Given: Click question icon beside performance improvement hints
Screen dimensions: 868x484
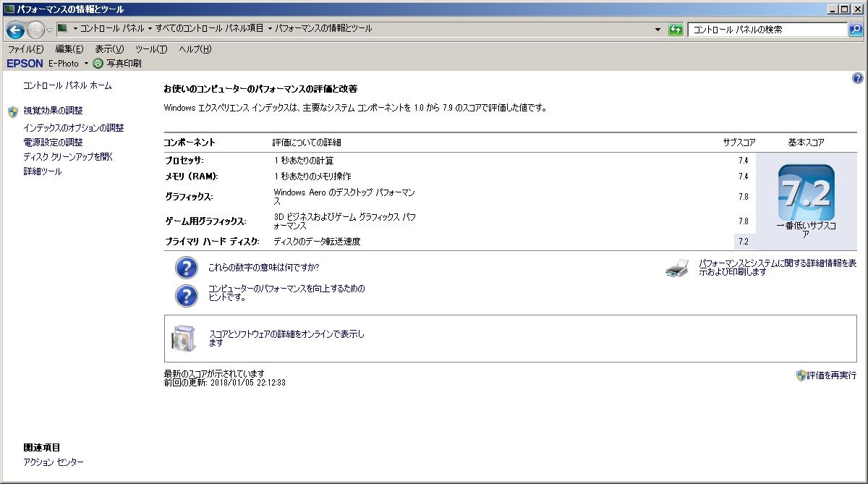Looking at the screenshot, I should tap(186, 294).
